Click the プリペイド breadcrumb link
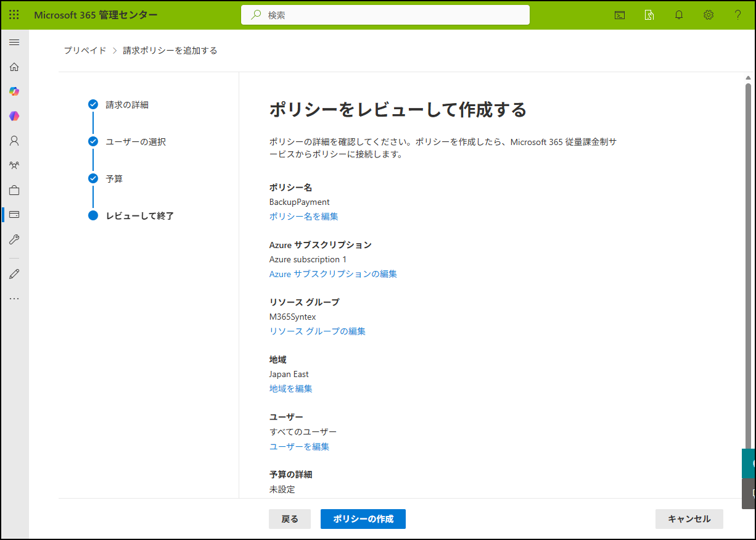 pyautogui.click(x=85, y=51)
